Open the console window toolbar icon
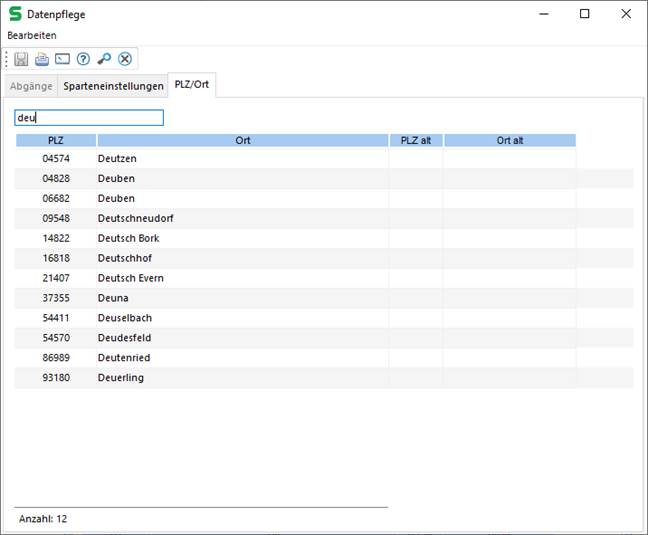This screenshot has height=535, width=648. (62, 59)
